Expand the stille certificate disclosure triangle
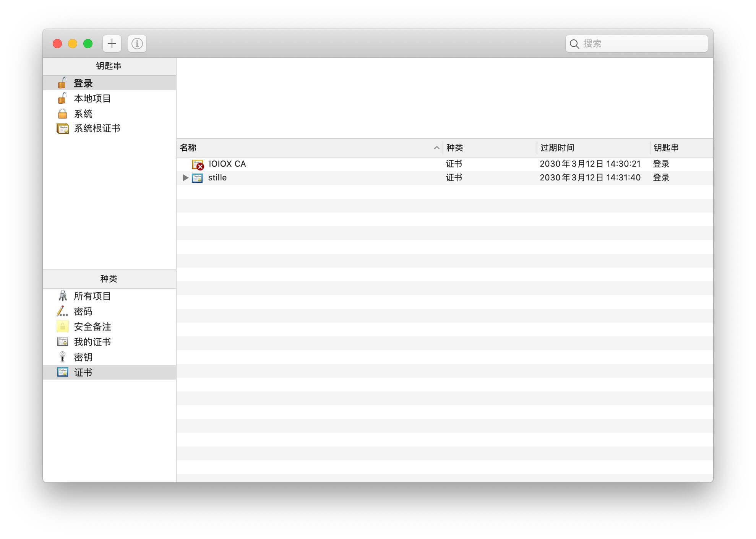 [x=185, y=178]
